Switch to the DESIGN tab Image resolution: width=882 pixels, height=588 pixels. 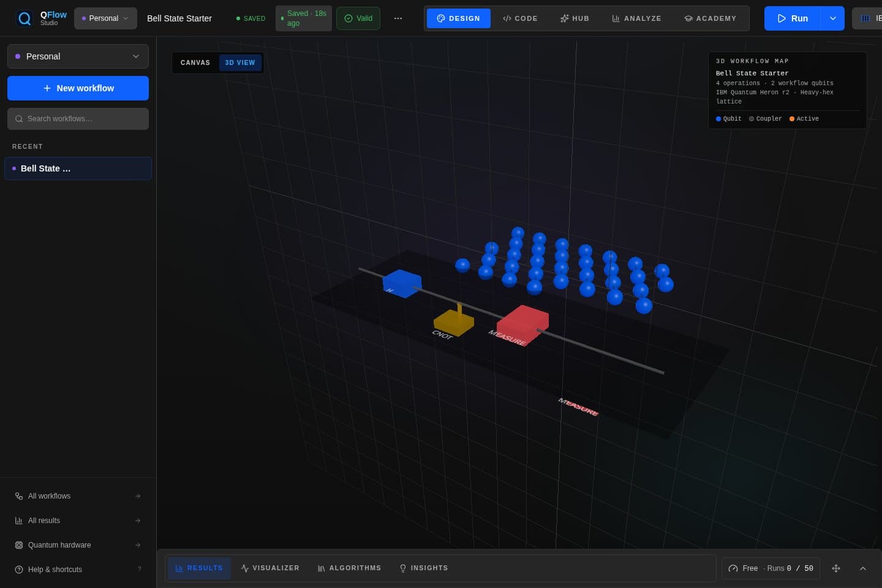tap(458, 18)
